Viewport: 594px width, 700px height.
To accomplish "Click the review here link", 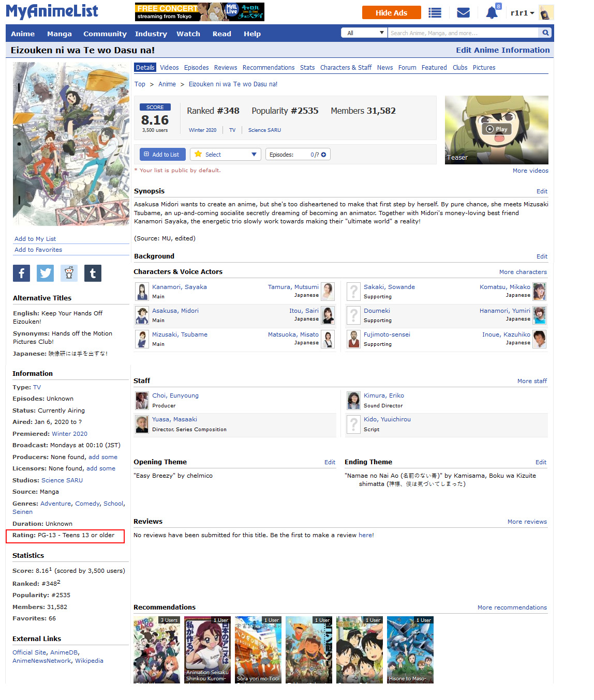I will 365,535.
